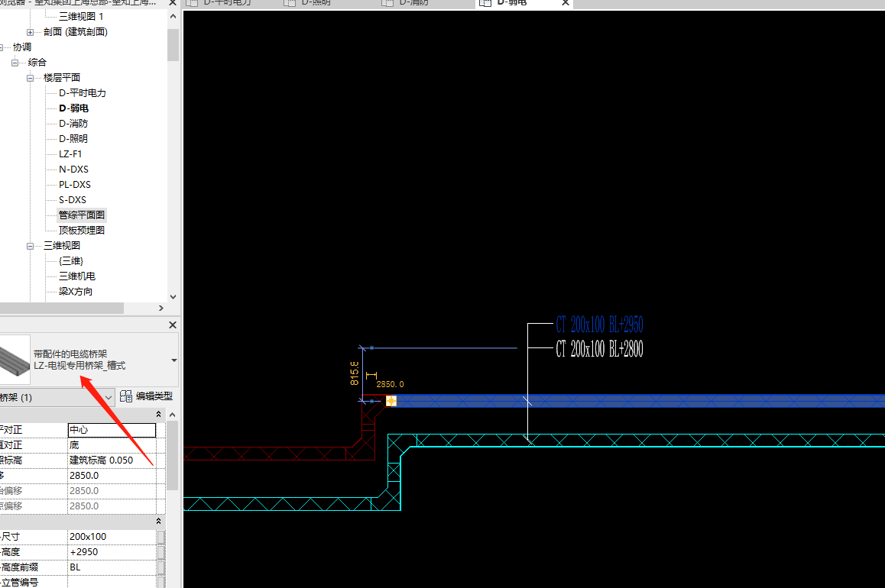885x588 pixels.
Task: Select the CT 200x100 BL+2800 tag
Action: (x=599, y=350)
